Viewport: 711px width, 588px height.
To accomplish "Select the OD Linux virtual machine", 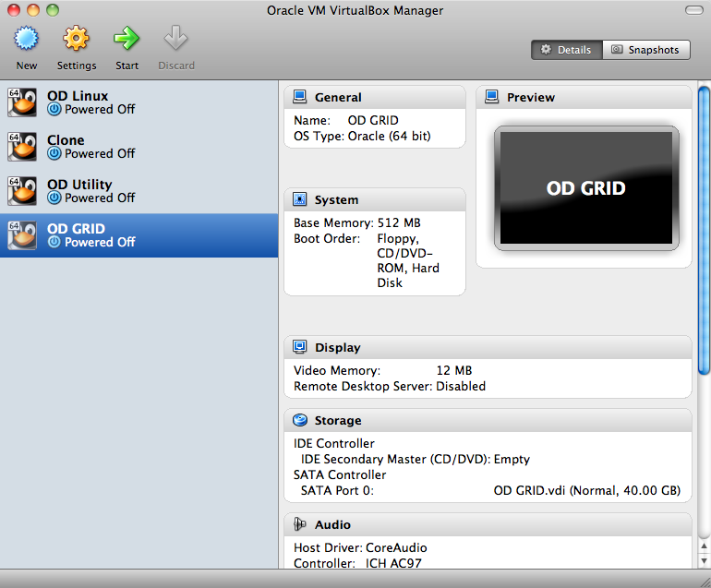I will point(139,102).
